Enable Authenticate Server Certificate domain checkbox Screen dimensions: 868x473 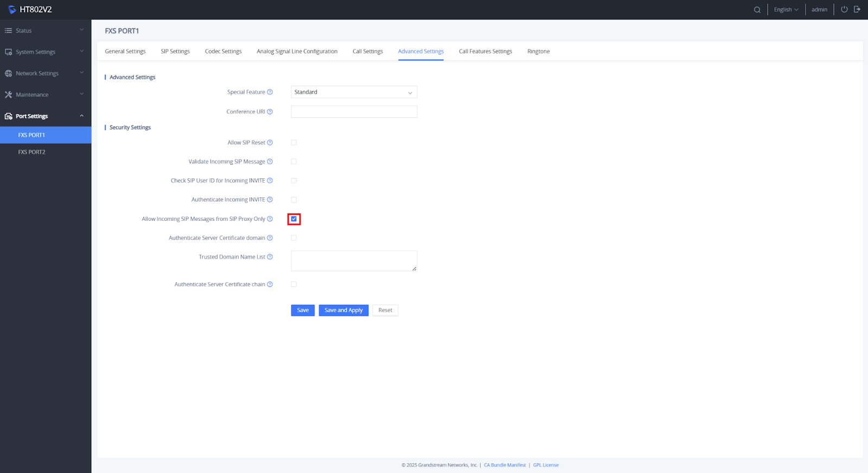(x=293, y=238)
